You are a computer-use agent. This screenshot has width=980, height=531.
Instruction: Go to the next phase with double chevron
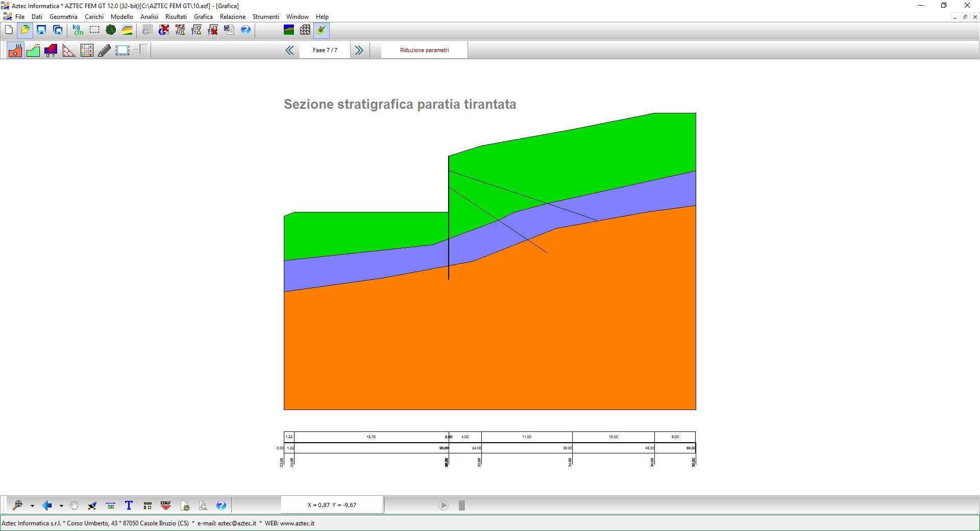click(x=359, y=50)
